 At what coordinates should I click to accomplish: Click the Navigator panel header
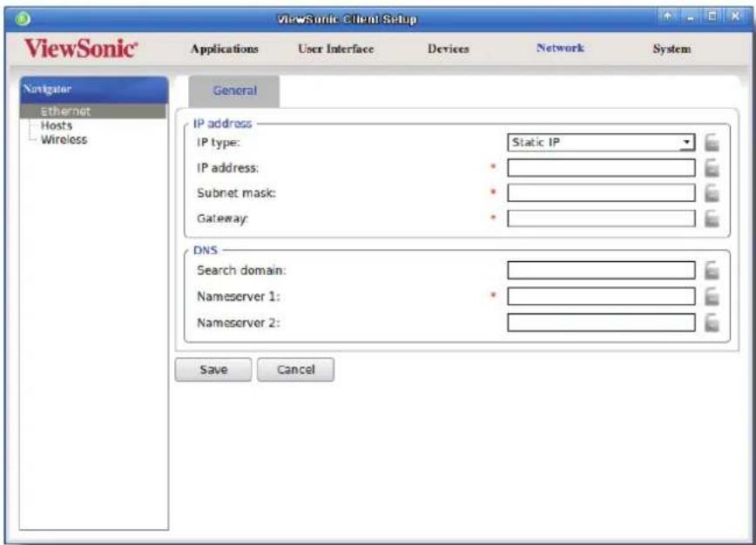pyautogui.click(x=94, y=89)
